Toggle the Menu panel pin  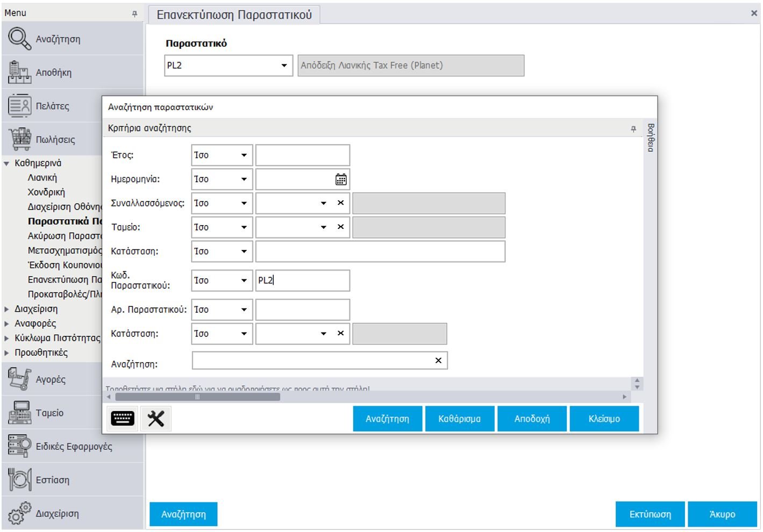click(134, 13)
